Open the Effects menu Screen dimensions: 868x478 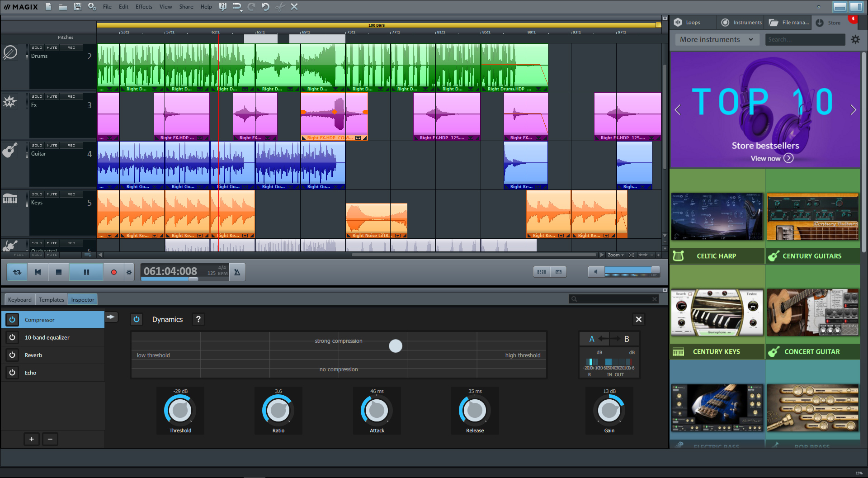pos(143,6)
